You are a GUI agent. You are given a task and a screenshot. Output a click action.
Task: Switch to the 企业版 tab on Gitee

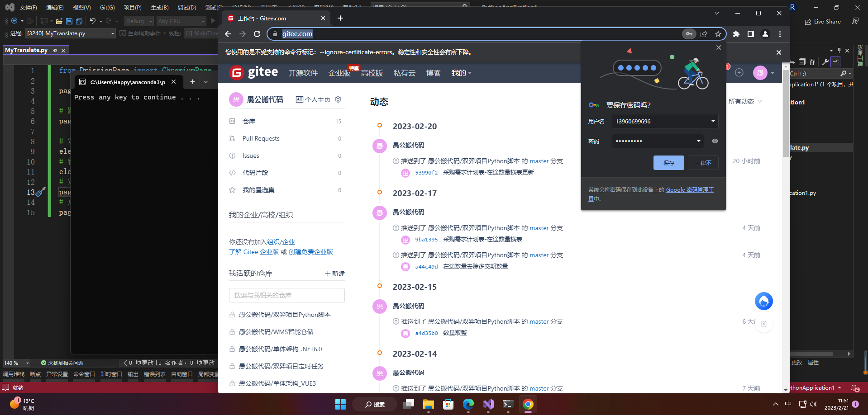pyautogui.click(x=339, y=73)
